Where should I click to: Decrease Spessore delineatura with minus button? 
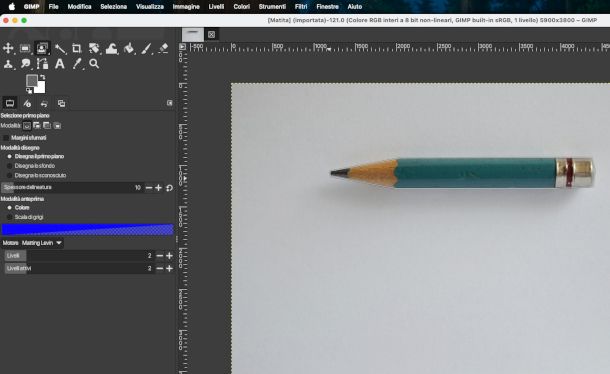(x=149, y=188)
